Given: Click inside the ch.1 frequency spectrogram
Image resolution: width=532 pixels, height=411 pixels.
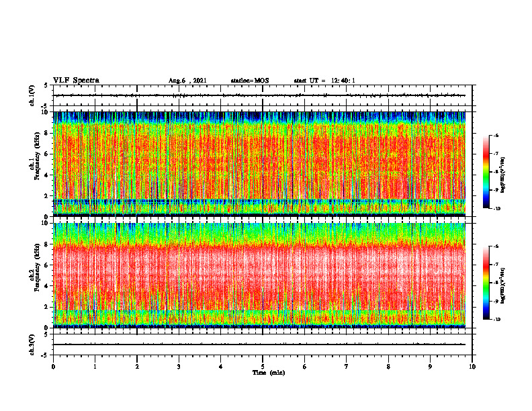Looking at the screenshot, I should 259,164.
